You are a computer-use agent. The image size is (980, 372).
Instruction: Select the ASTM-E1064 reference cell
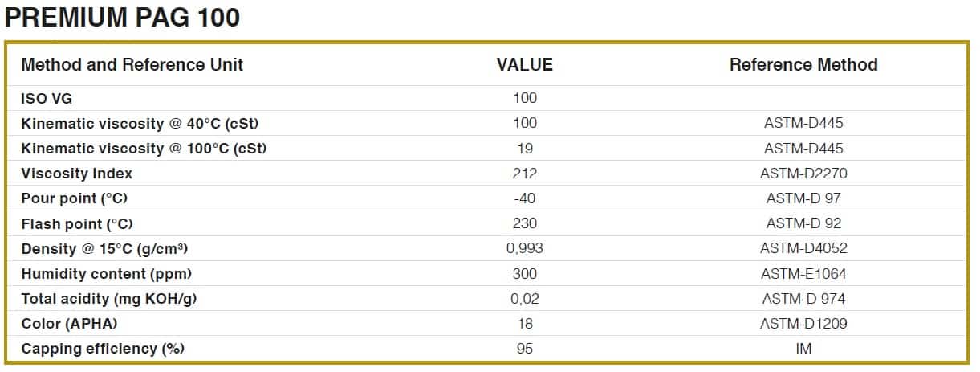803,274
